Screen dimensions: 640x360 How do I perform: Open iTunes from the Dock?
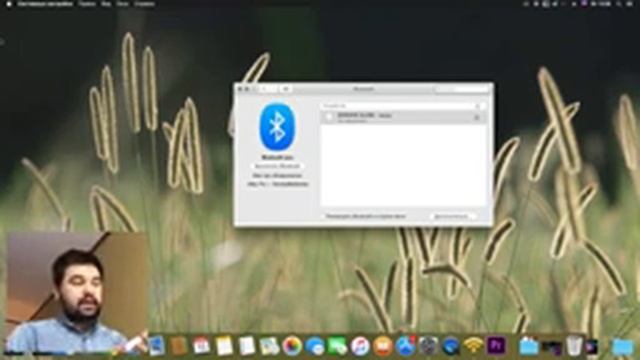[360, 346]
